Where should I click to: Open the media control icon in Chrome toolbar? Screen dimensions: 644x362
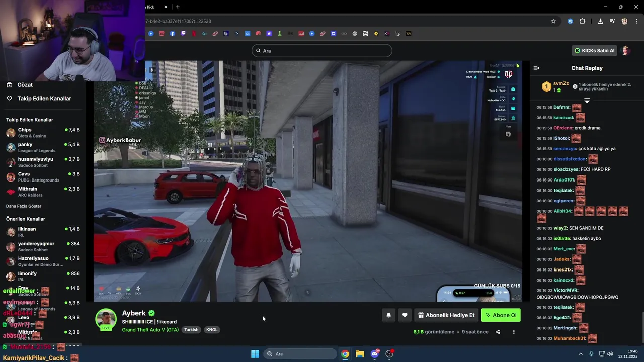point(612,21)
